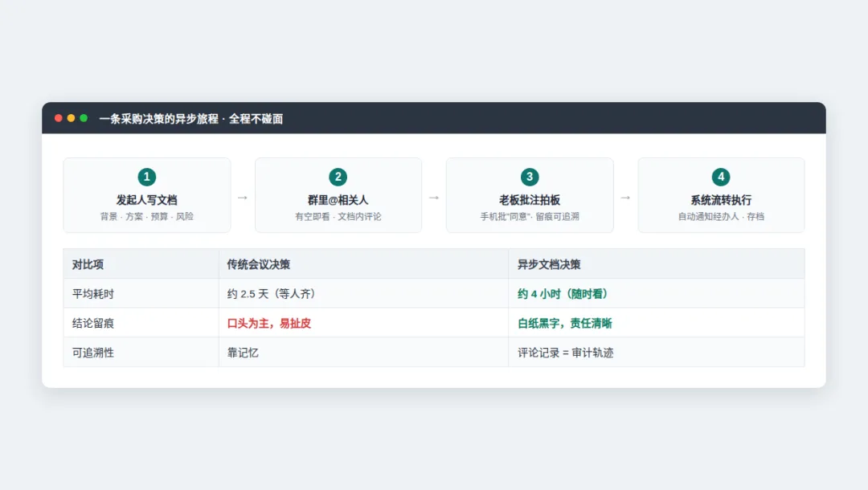Click the 异步文档决策 column header
Image resolution: width=868 pixels, height=490 pixels.
(x=657, y=263)
